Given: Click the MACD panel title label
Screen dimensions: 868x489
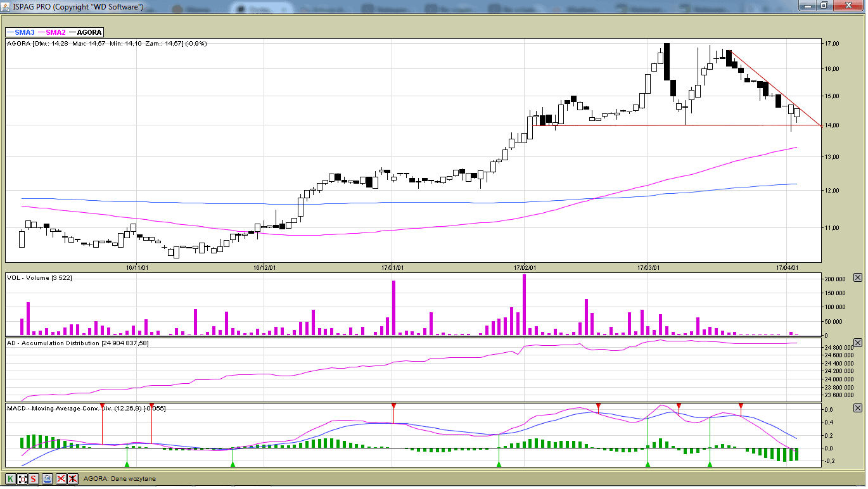Looking at the screenshot, I should click(86, 409).
